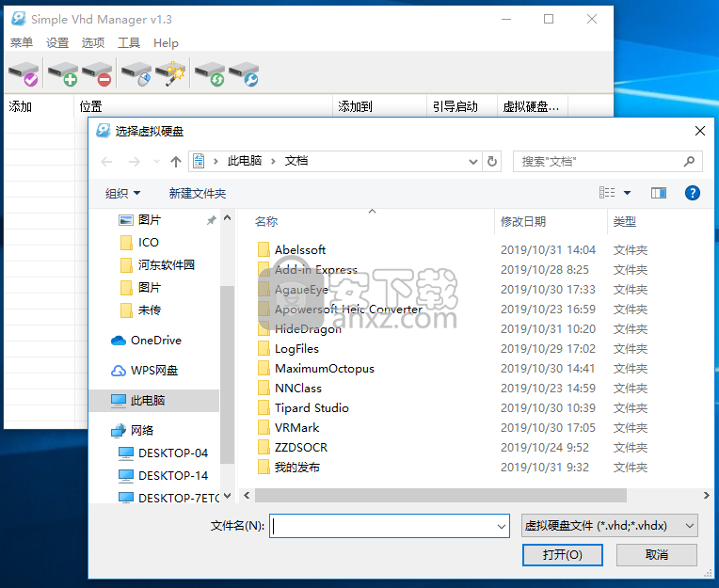
Task: Toggle the preview pane icon
Action: coord(659,193)
